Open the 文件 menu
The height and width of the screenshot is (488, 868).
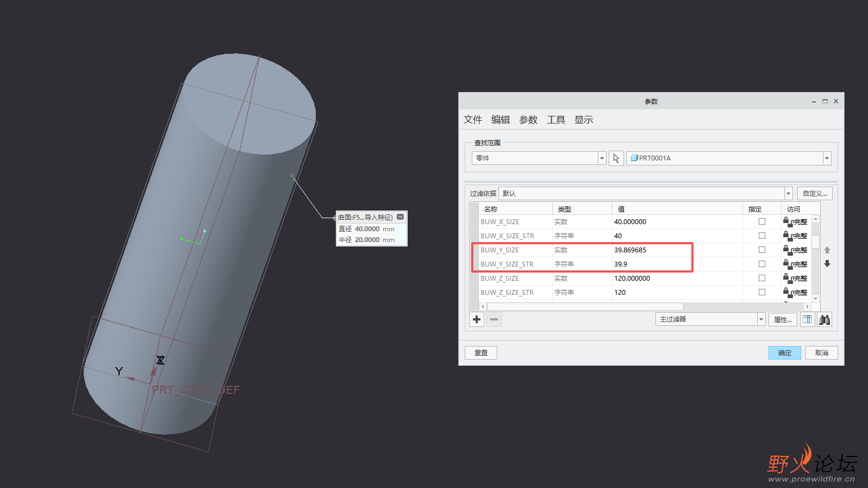tap(472, 120)
